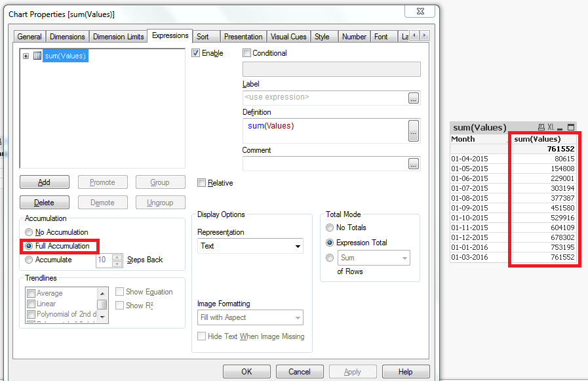Viewport: 588px width, 381px height.
Task: Select the 01-03-2016 row in table
Action: tap(513, 257)
